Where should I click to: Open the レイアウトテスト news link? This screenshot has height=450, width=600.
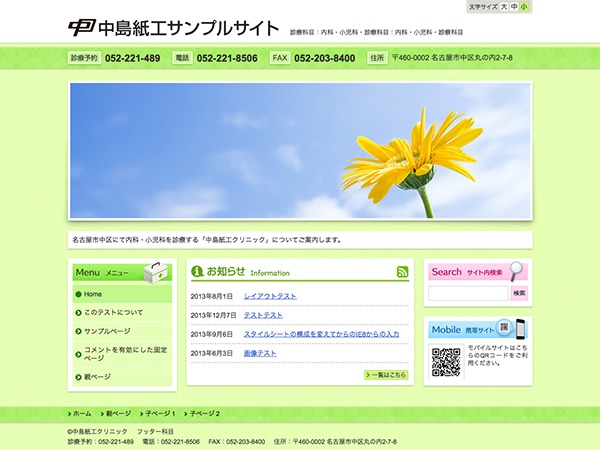click(x=270, y=296)
